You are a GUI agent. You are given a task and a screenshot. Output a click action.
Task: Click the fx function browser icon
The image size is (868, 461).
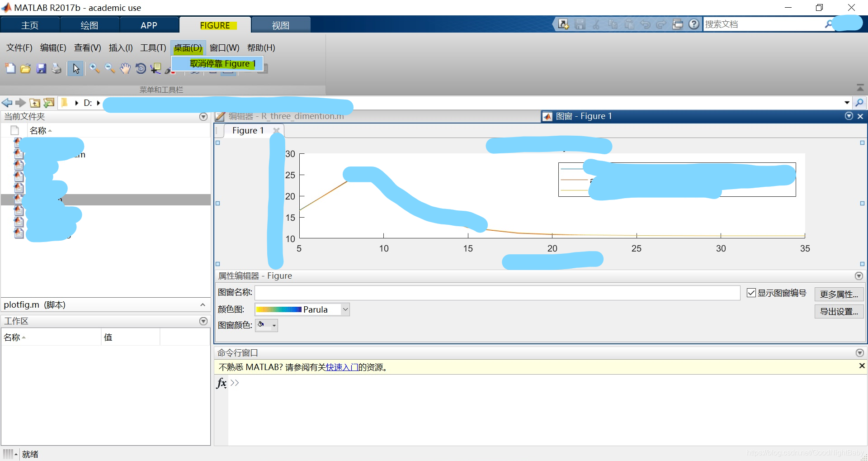222,383
